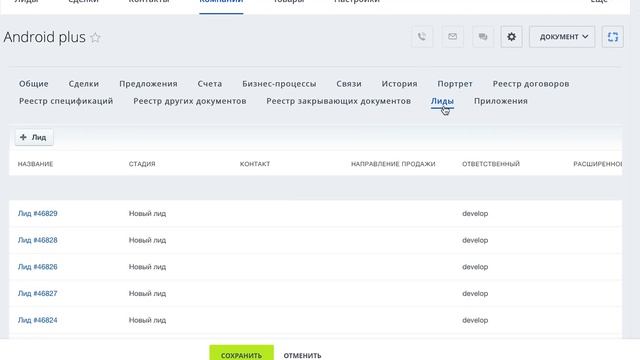Add a new lead with + Лид
The height and width of the screenshot is (360, 640).
pyautogui.click(x=34, y=137)
